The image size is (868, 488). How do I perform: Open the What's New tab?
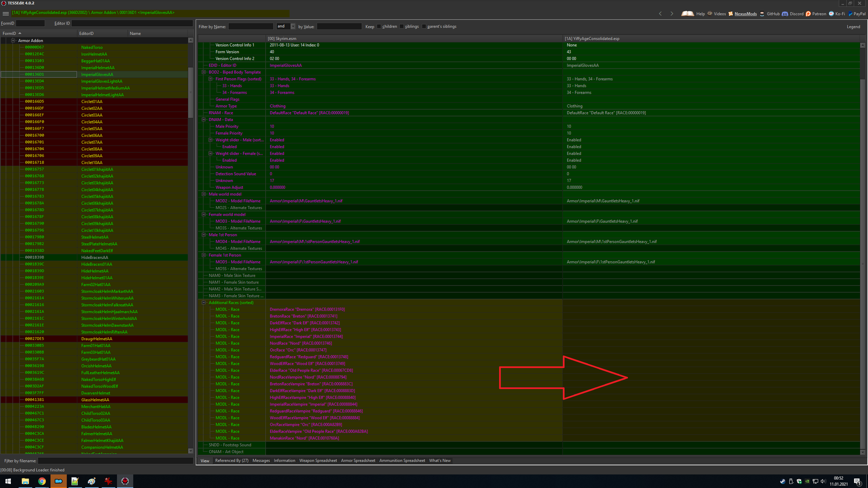pyautogui.click(x=440, y=461)
